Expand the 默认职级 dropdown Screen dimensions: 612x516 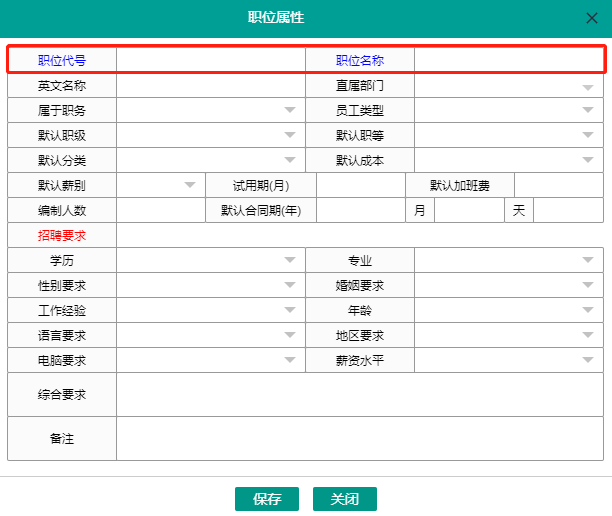[289, 135]
